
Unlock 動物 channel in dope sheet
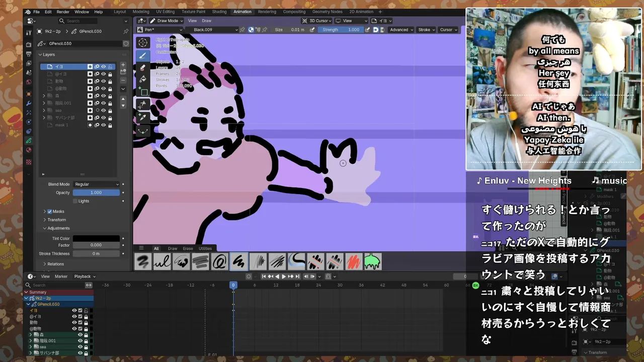coord(86,323)
